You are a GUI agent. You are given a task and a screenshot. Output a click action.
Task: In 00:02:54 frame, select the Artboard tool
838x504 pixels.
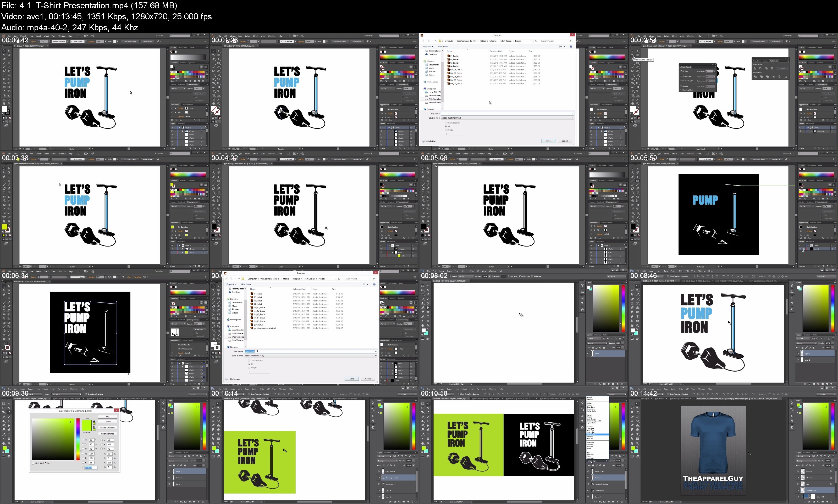(633, 100)
